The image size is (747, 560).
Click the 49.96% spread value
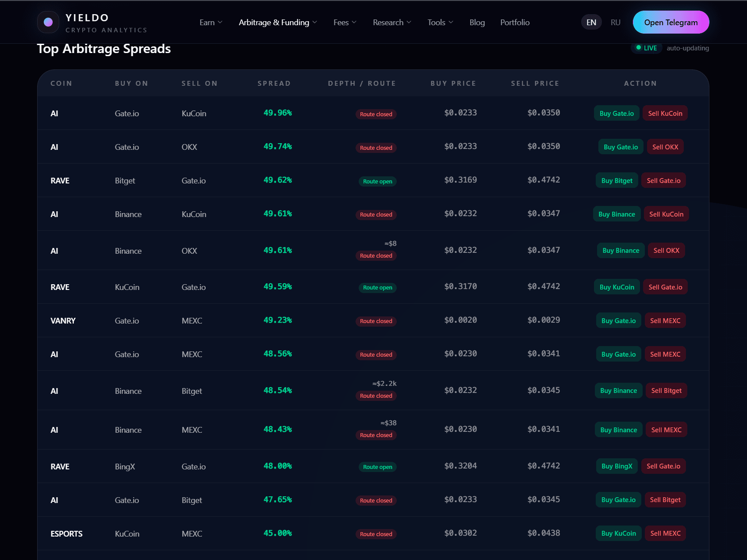[x=278, y=113]
